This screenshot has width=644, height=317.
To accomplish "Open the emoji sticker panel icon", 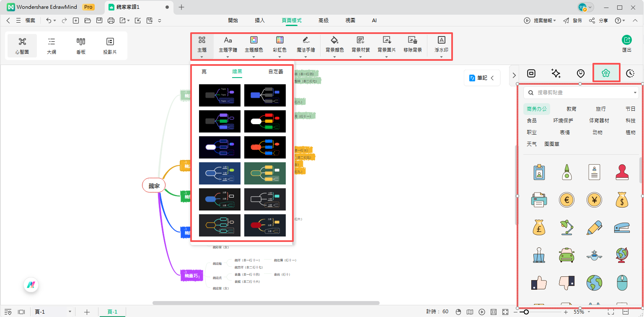I will (x=580, y=73).
